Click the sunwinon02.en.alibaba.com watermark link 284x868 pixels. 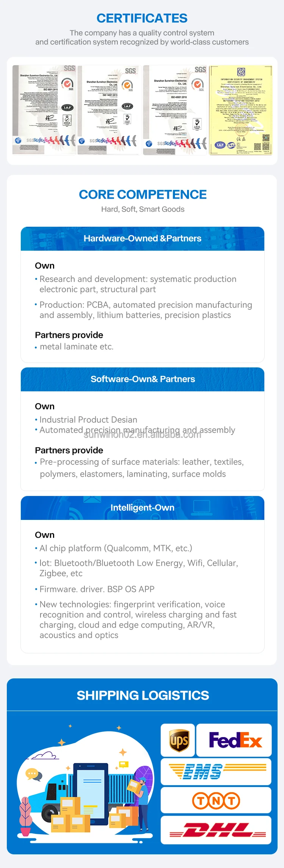(142, 435)
